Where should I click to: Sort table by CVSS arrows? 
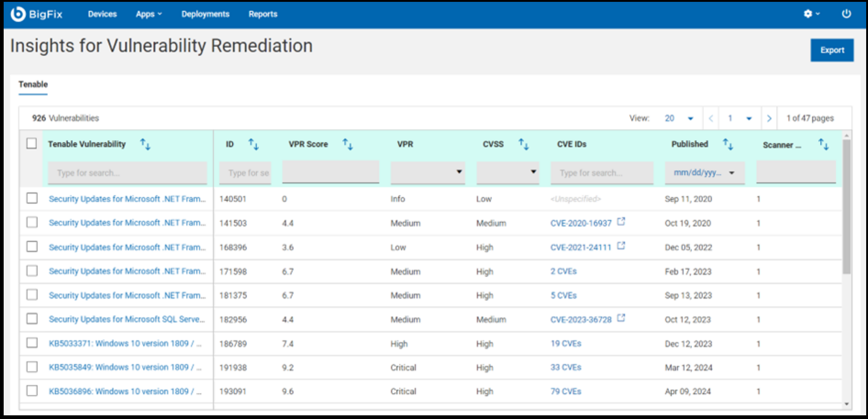tap(523, 144)
